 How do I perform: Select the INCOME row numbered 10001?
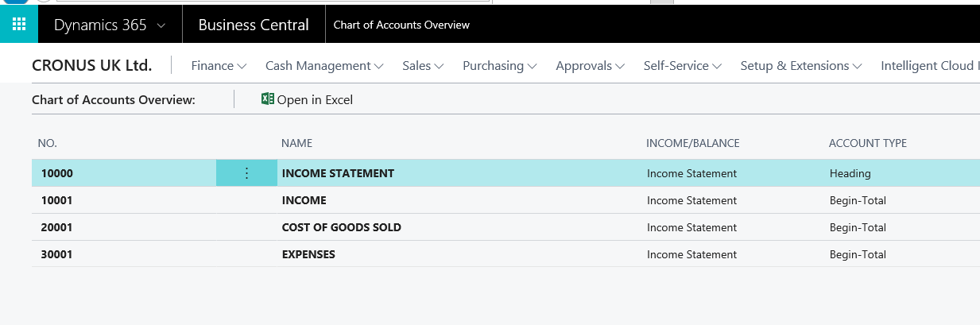click(x=304, y=200)
